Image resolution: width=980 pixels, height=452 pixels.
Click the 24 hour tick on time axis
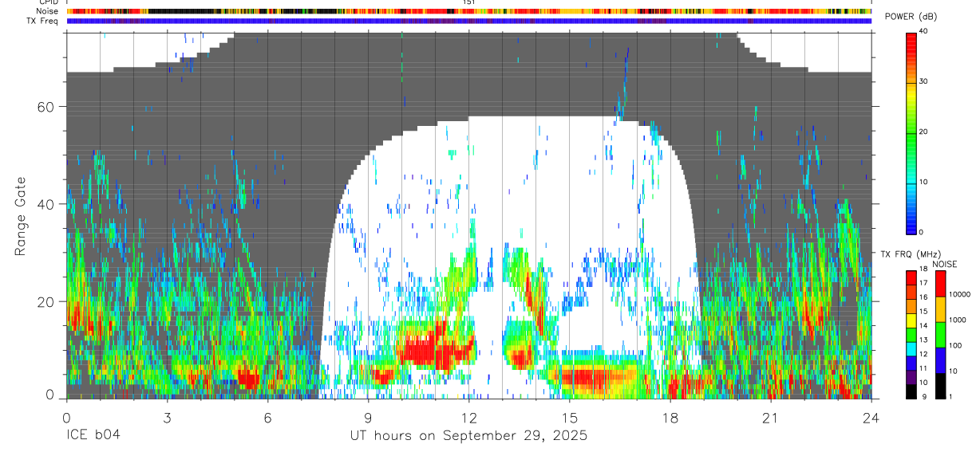[x=871, y=417]
